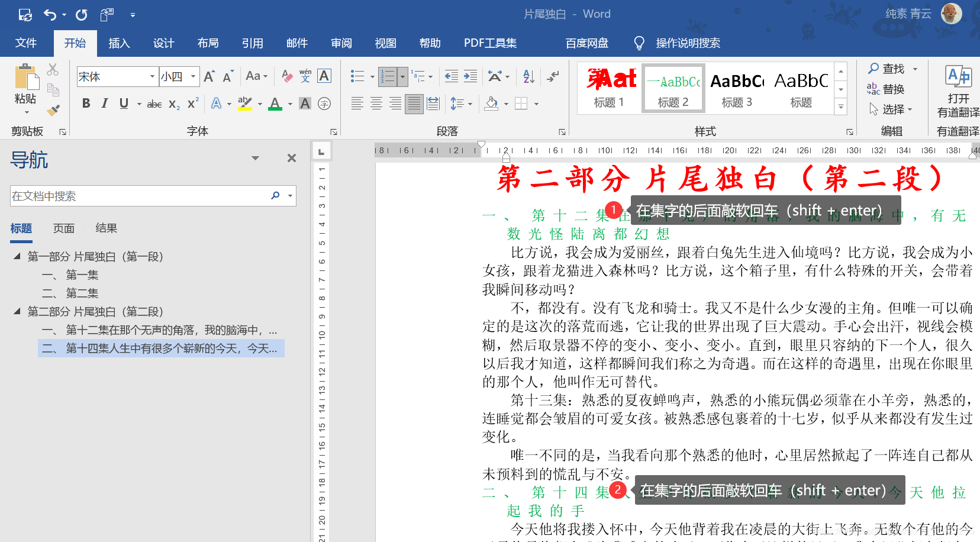Apply the green font color button

tap(275, 104)
